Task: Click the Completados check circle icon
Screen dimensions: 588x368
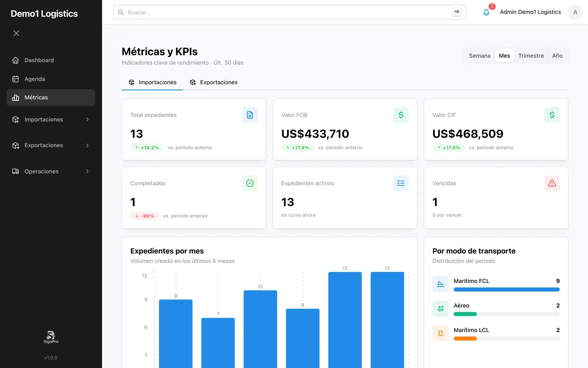Action: [250, 183]
